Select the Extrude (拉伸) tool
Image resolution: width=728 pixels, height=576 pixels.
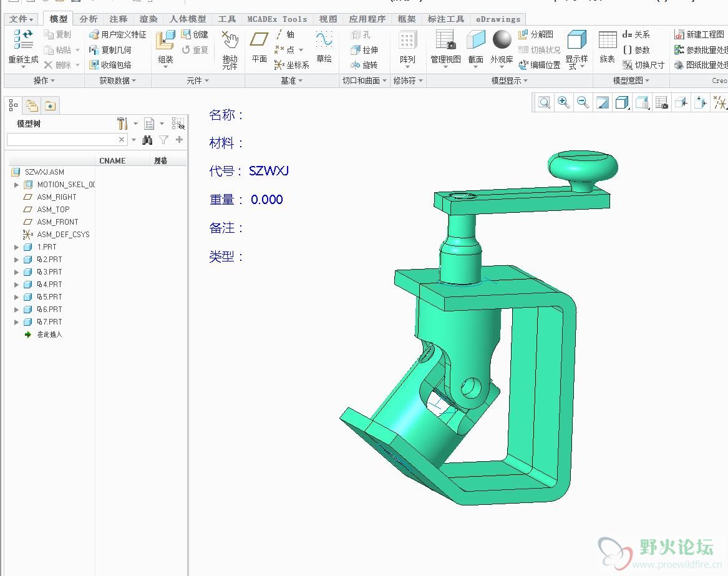pos(364,50)
